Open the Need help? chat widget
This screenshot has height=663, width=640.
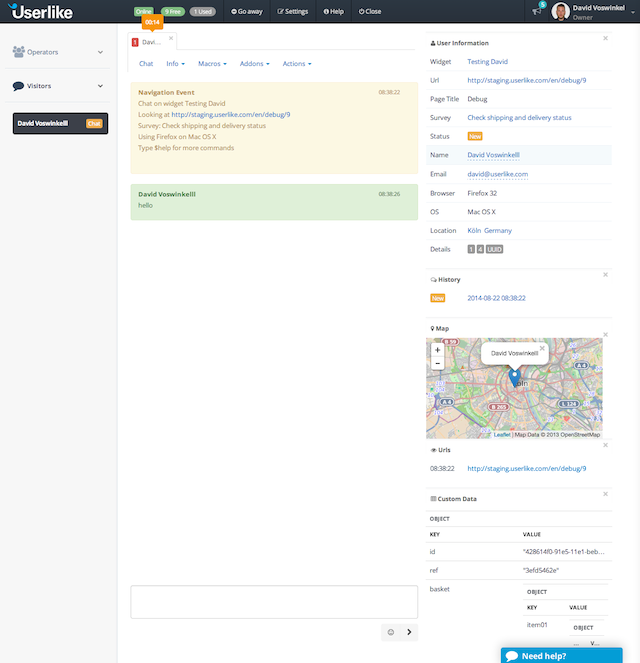click(x=561, y=655)
